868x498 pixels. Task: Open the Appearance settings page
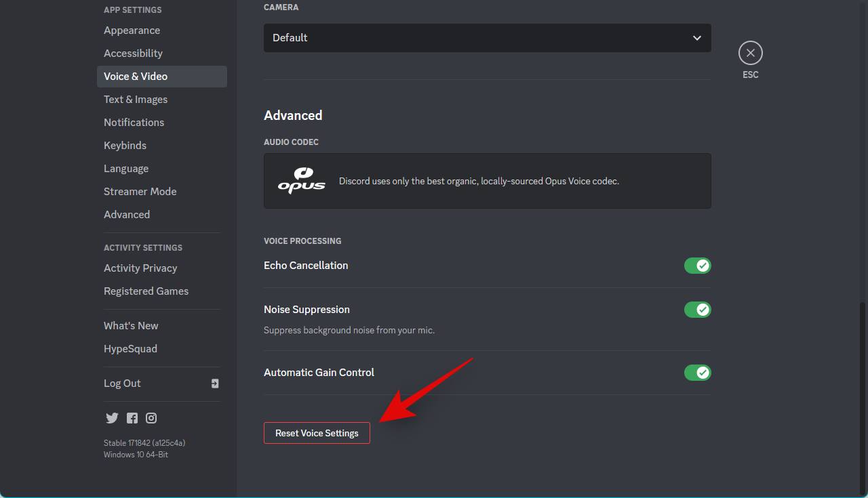132,30
